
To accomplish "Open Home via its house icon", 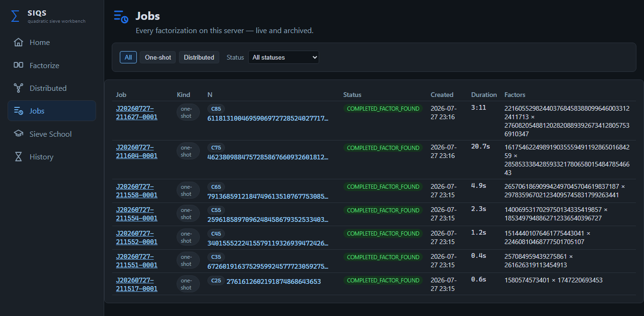I will point(18,42).
